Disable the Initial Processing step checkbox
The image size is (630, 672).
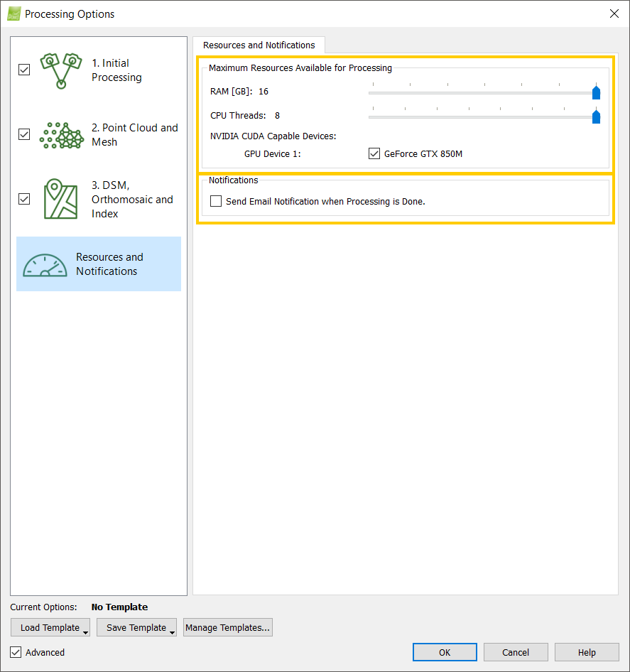point(23,70)
